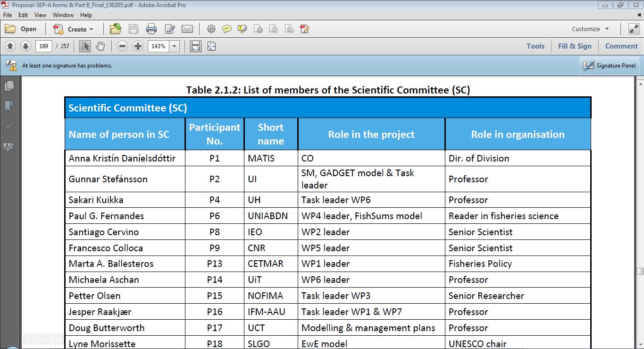This screenshot has height=349, width=644.
Task: Add a sticky note comment
Action: (x=227, y=29)
